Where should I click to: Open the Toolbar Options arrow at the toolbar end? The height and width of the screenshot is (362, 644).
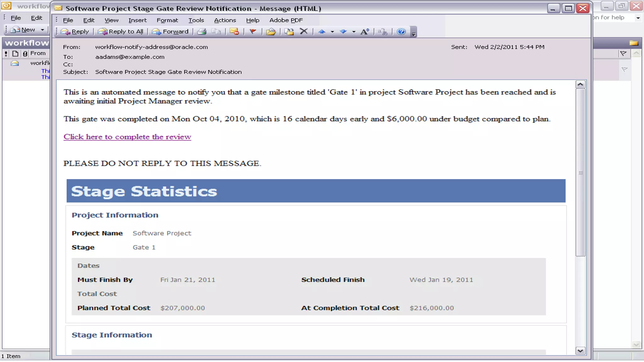point(414,33)
